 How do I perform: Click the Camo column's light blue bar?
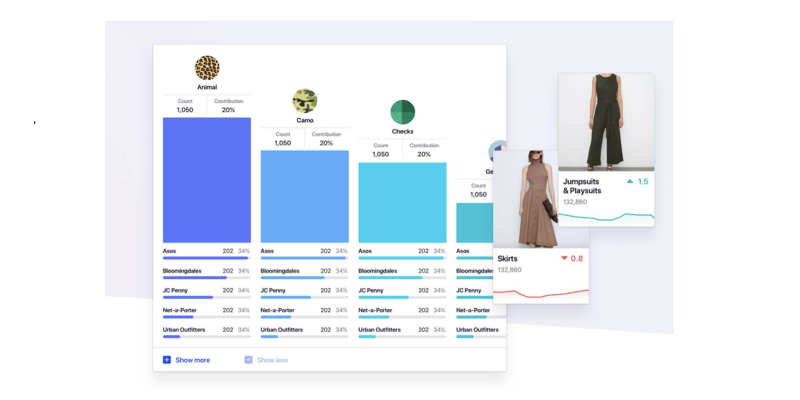305,196
